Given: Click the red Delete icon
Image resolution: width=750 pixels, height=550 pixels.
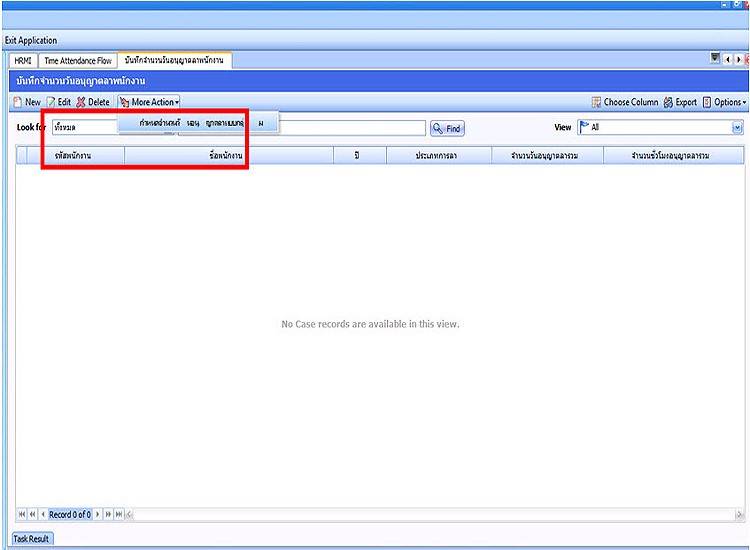Looking at the screenshot, I should point(81,102).
